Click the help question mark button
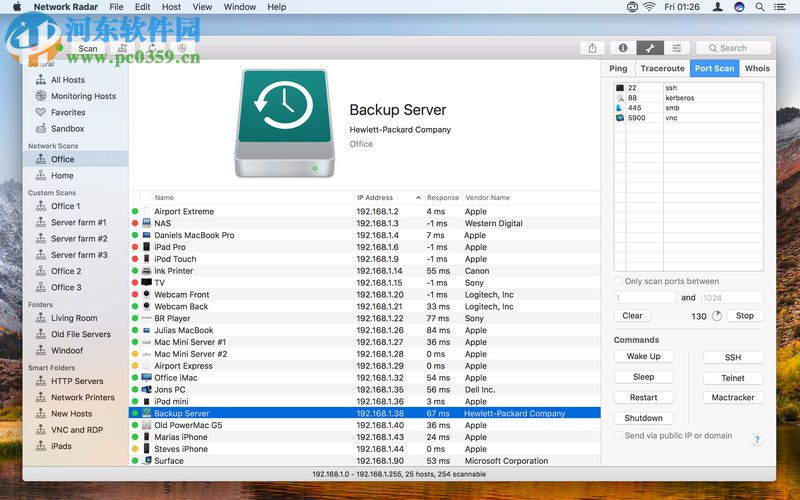800x500 pixels. (x=757, y=439)
